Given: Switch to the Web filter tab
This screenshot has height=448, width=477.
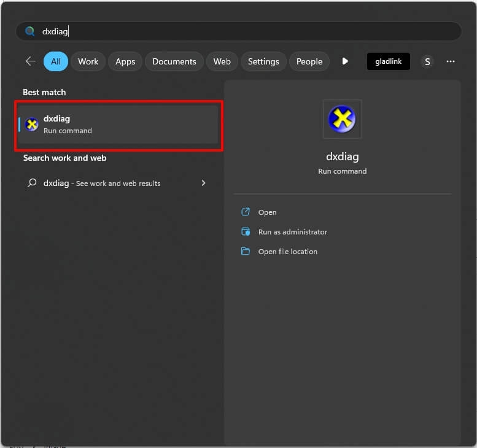Looking at the screenshot, I should tap(222, 61).
